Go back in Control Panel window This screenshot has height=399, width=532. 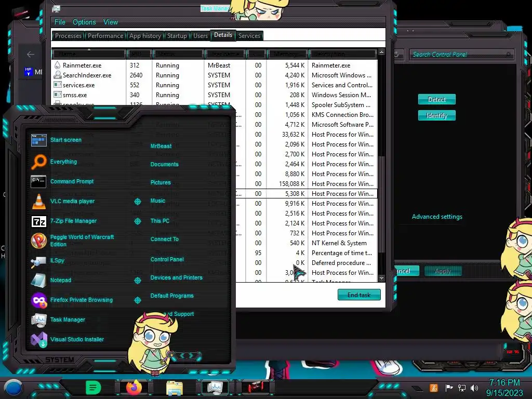pos(31,54)
